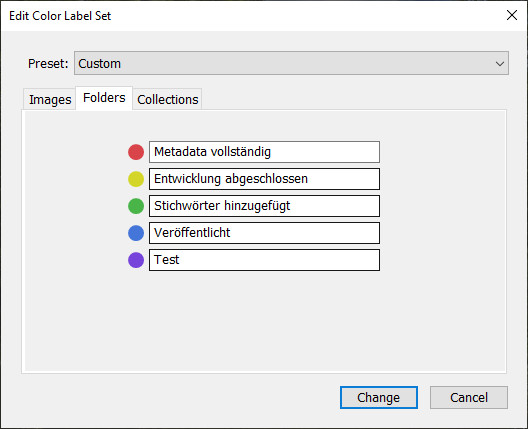Focus the purple label's 'Test' field
Image resolution: width=528 pixels, height=429 pixels.
264,260
